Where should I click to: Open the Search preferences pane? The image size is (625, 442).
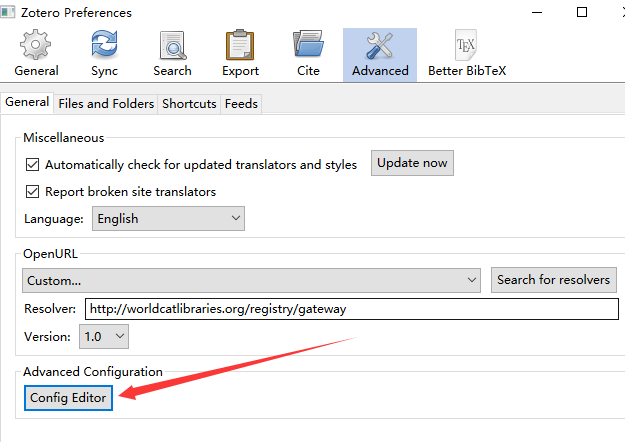173,54
